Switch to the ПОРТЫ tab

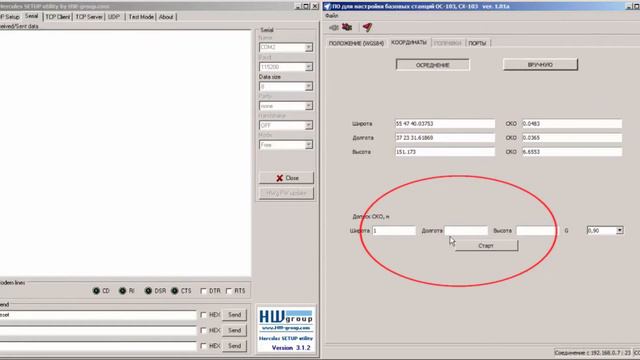[478, 43]
